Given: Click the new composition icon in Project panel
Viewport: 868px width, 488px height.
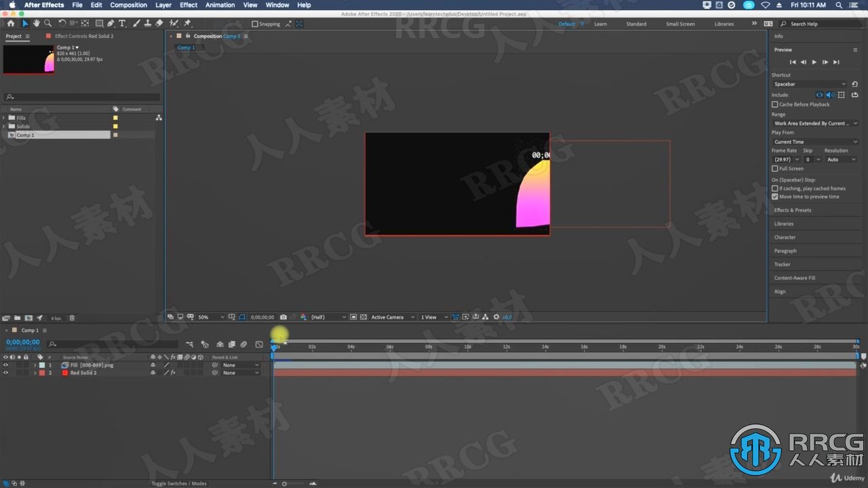Looking at the screenshot, I should pyautogui.click(x=28, y=318).
